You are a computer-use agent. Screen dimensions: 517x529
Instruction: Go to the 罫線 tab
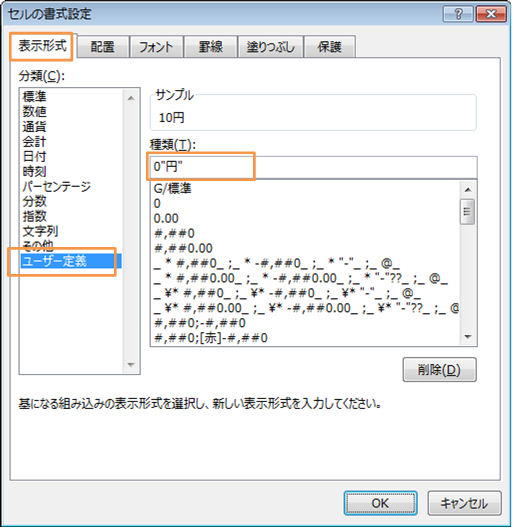212,47
